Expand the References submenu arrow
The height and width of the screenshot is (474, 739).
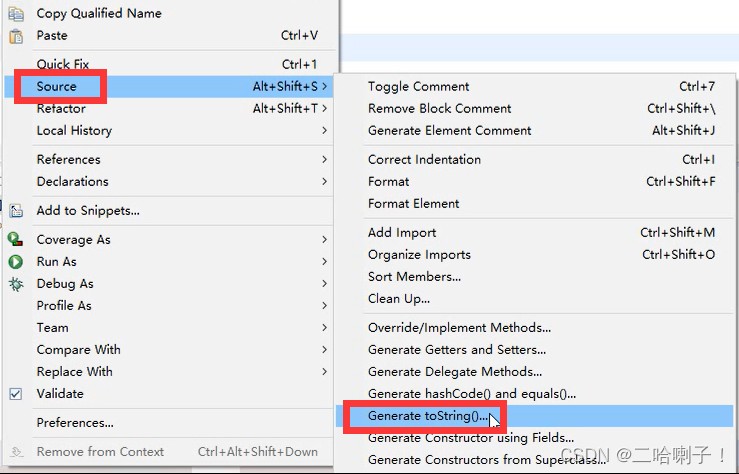pyautogui.click(x=324, y=160)
